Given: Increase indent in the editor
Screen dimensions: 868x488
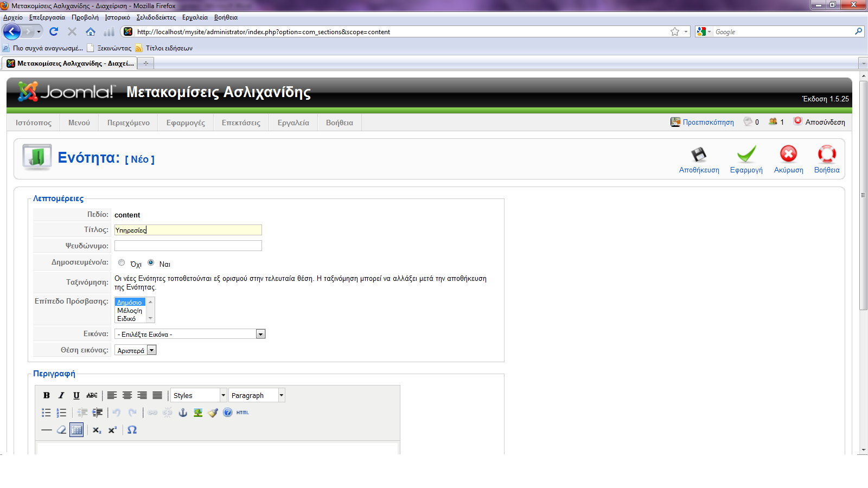Looking at the screenshot, I should pos(98,413).
